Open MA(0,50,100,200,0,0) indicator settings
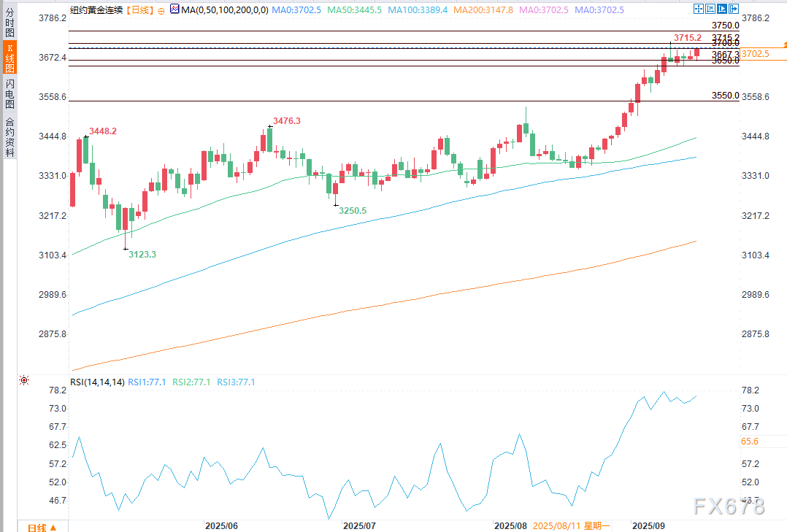This screenshot has height=532, width=787. tap(224, 10)
